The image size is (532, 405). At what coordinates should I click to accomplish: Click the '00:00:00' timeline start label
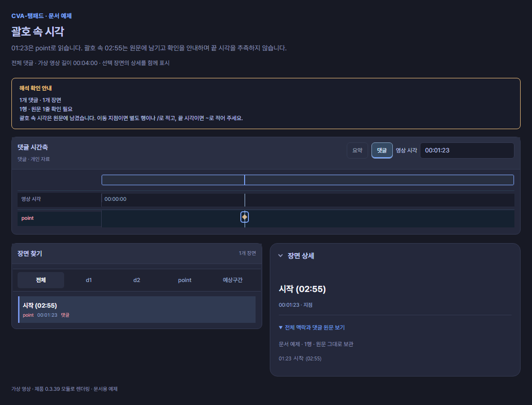tap(115, 199)
